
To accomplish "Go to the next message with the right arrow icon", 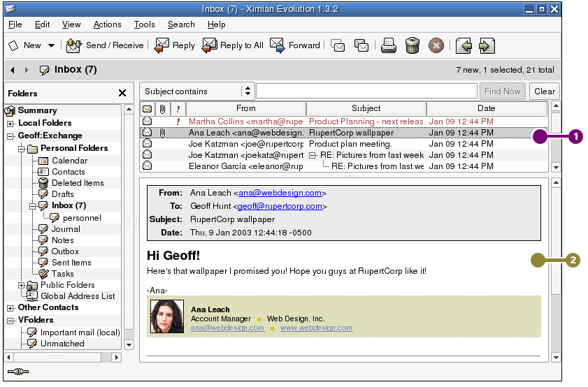I will pyautogui.click(x=487, y=46).
